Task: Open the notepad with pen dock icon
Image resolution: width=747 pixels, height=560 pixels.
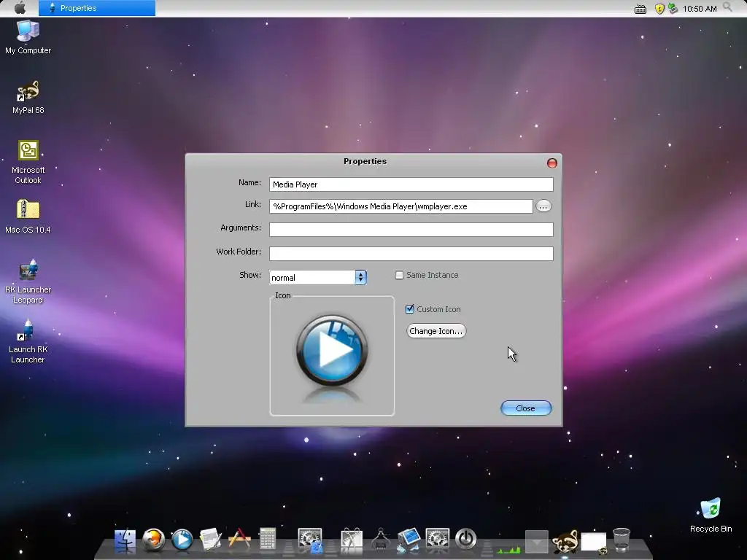Action: [211, 540]
